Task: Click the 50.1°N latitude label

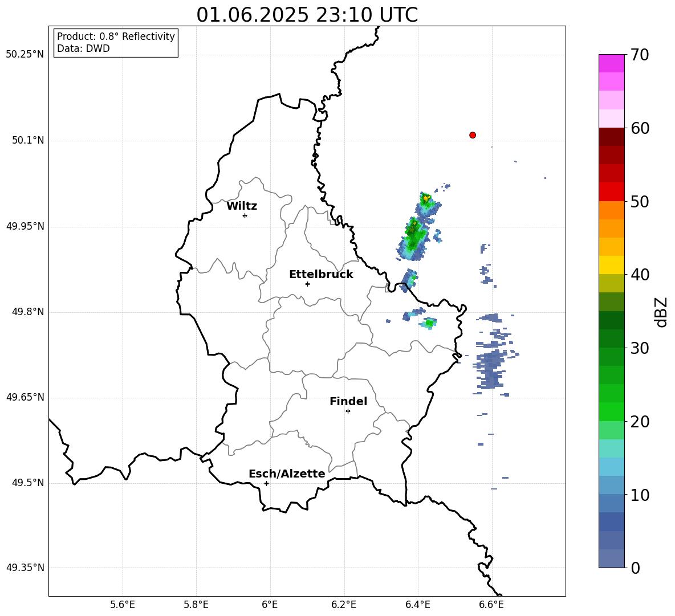Action: pyautogui.click(x=28, y=141)
